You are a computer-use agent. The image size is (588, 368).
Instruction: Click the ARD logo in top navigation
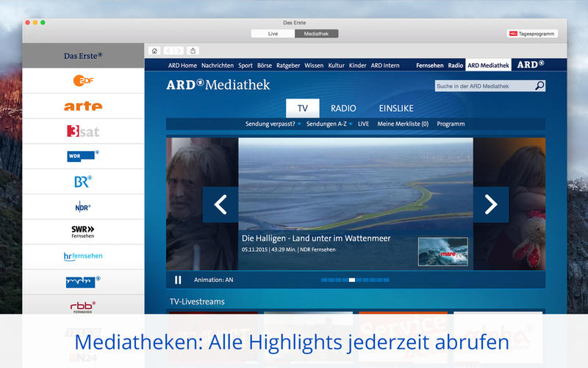[x=530, y=65]
